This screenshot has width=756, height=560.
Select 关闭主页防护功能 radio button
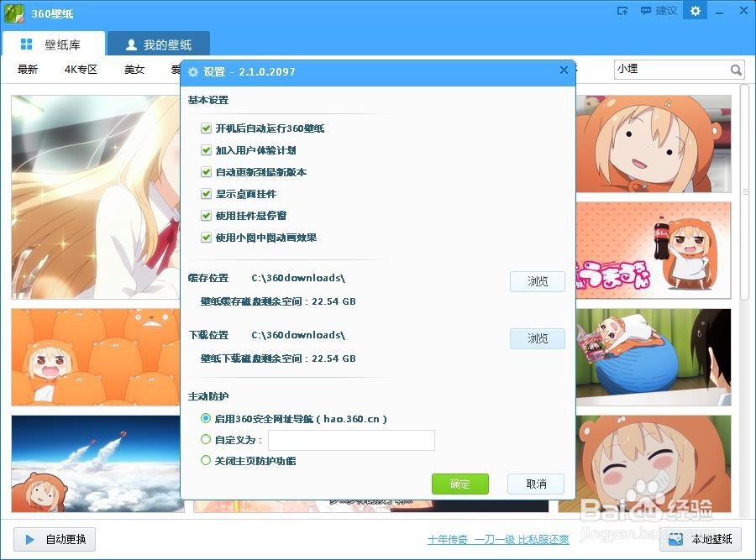pos(206,461)
